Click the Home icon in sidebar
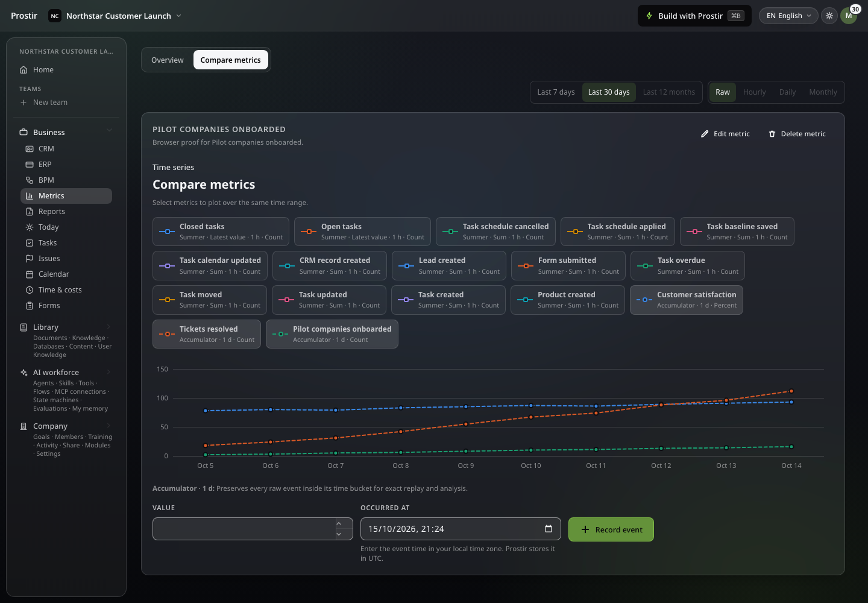 [x=24, y=70]
